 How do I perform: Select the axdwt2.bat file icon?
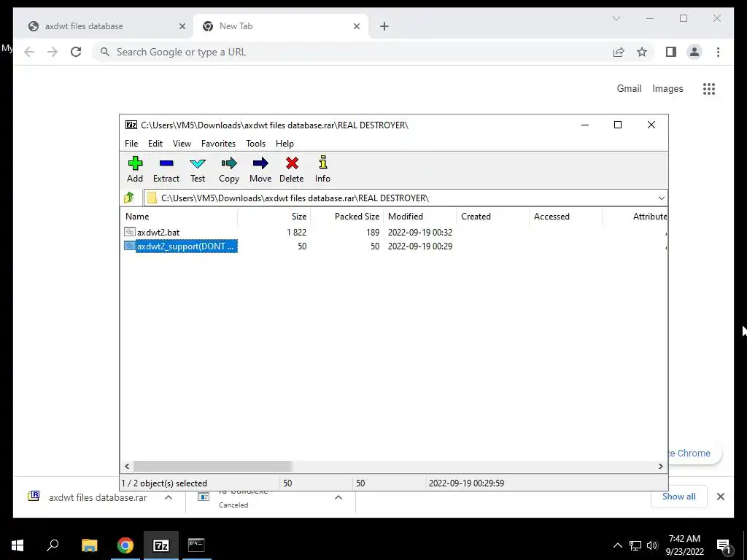[x=130, y=232]
